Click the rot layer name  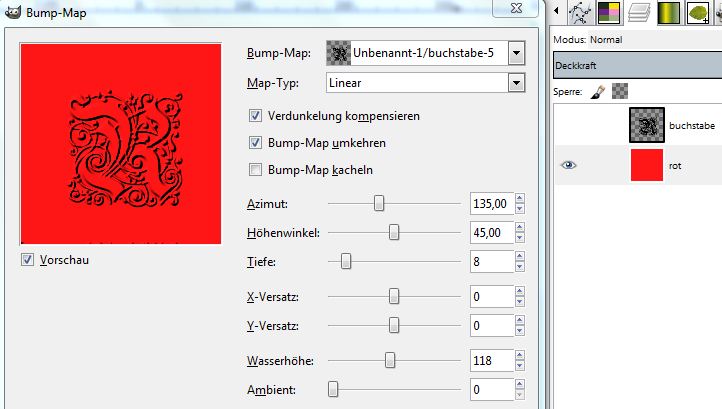[x=675, y=166]
